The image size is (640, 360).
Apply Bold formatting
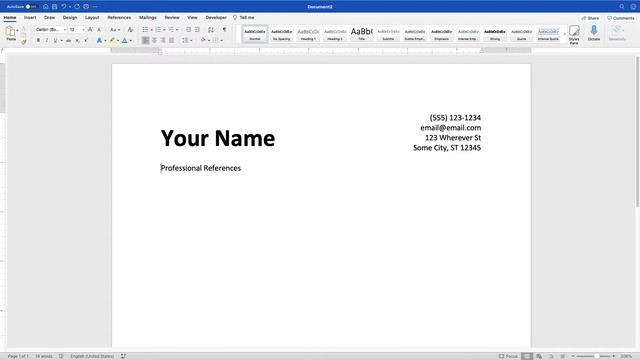38,40
